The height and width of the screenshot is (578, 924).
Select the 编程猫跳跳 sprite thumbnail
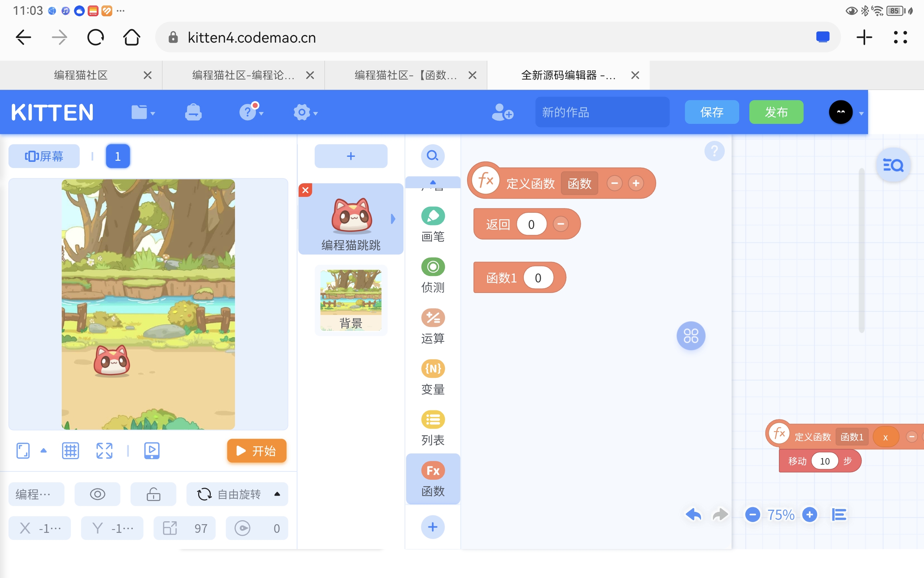[x=351, y=219]
